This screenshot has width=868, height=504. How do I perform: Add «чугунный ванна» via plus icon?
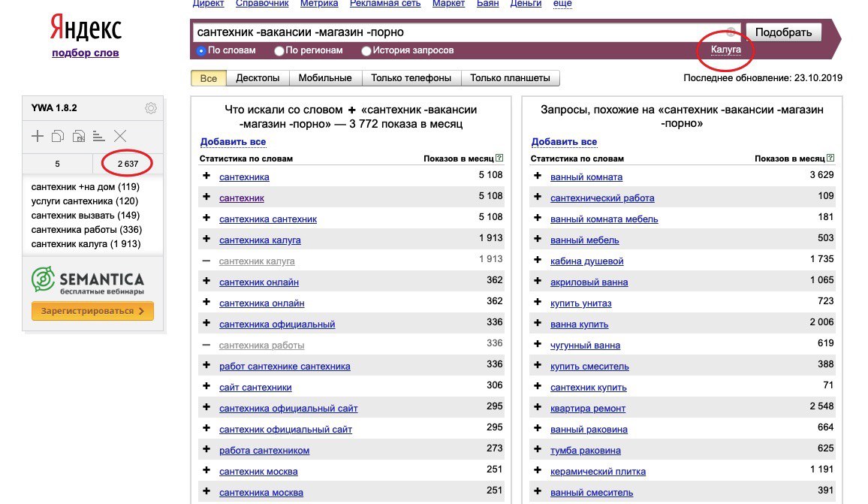[x=538, y=344]
